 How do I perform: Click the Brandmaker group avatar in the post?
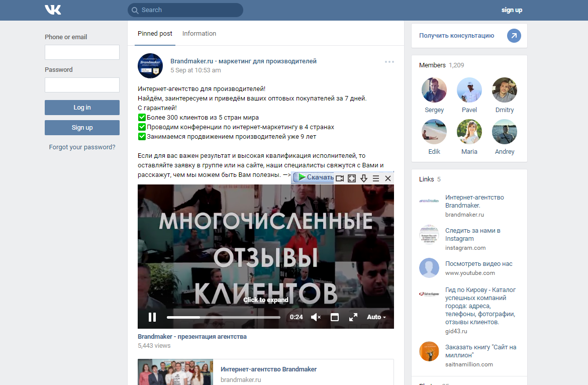pyautogui.click(x=150, y=66)
